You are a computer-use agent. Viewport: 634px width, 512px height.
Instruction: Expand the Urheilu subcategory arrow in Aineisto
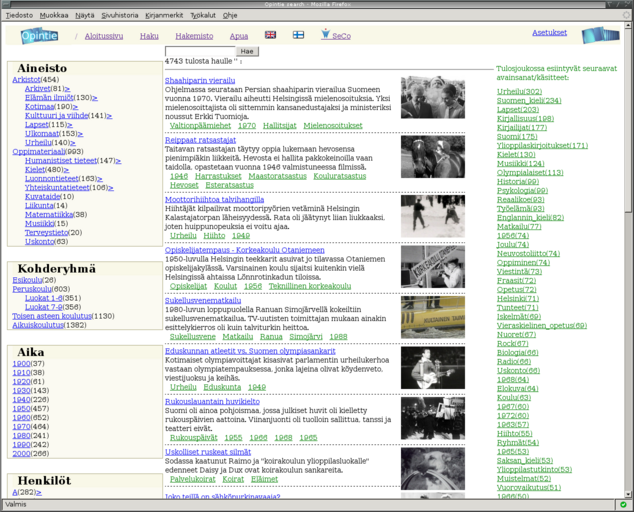(x=73, y=142)
